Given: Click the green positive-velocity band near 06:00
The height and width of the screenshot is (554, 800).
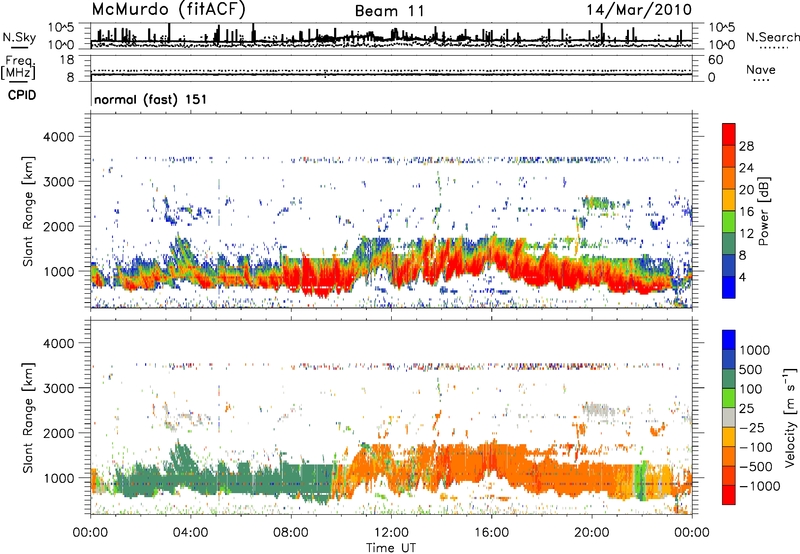Looking at the screenshot, I should (240, 482).
